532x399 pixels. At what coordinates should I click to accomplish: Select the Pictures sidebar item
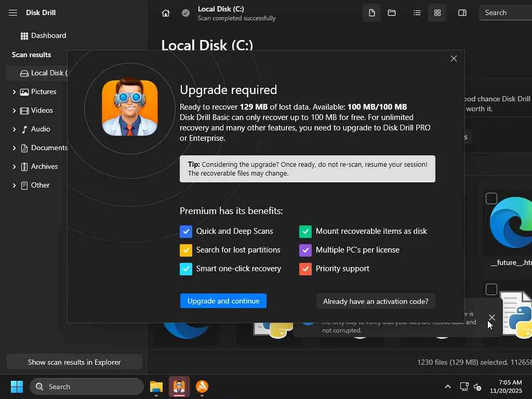click(x=44, y=91)
